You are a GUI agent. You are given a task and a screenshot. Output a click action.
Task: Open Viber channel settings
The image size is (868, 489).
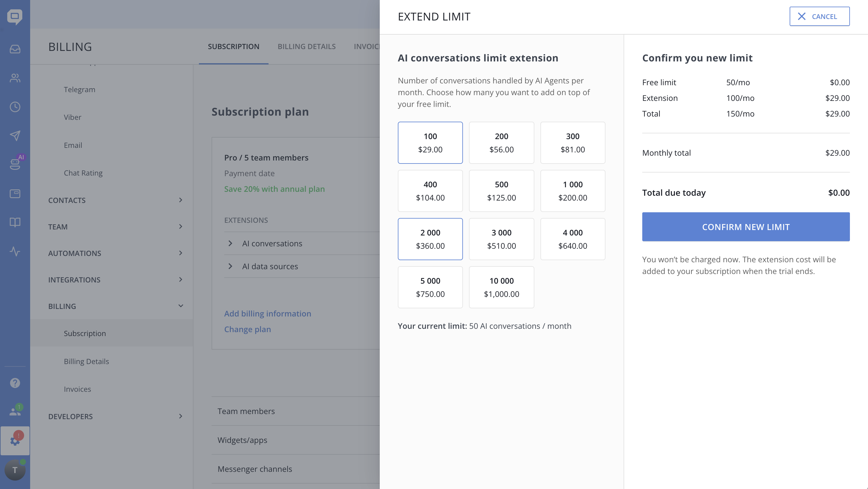pos(73,117)
